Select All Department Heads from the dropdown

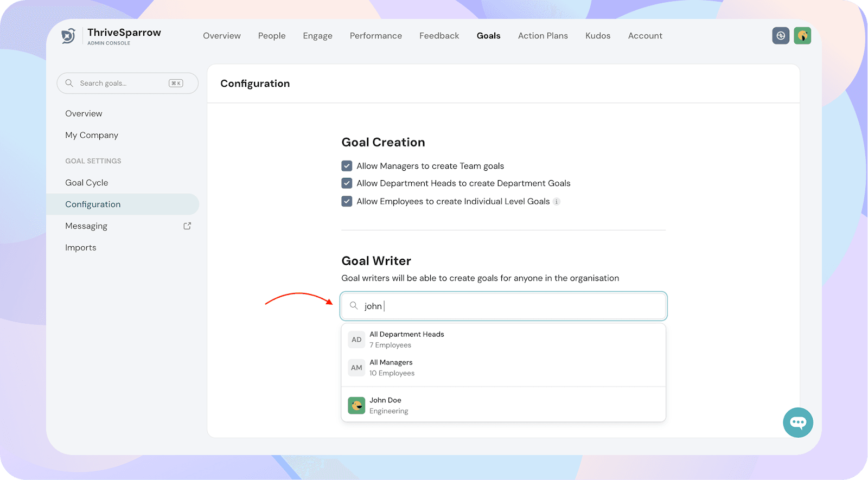click(503, 340)
